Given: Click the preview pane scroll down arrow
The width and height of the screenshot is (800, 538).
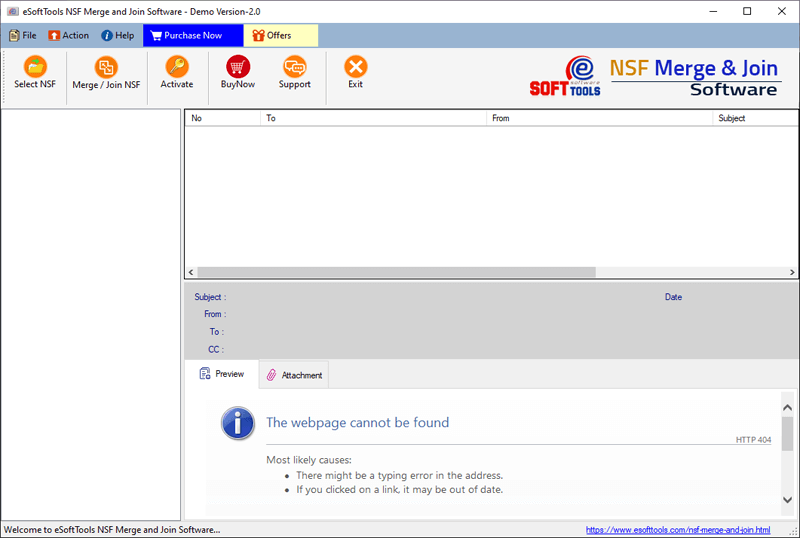Looking at the screenshot, I should tap(788, 500).
